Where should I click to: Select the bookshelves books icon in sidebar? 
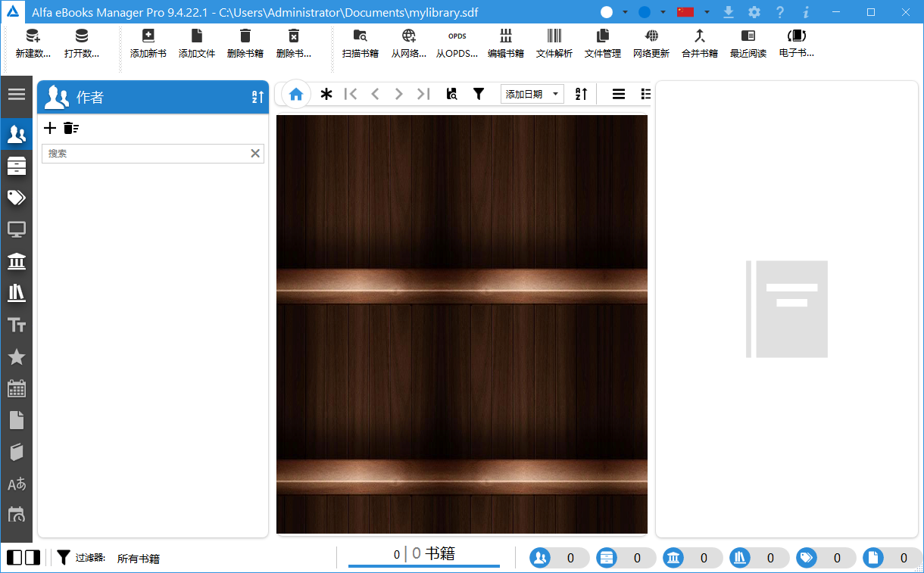[17, 293]
